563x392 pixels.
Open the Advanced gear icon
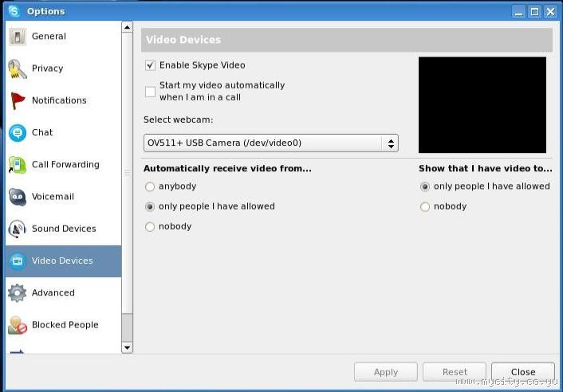coord(17,293)
